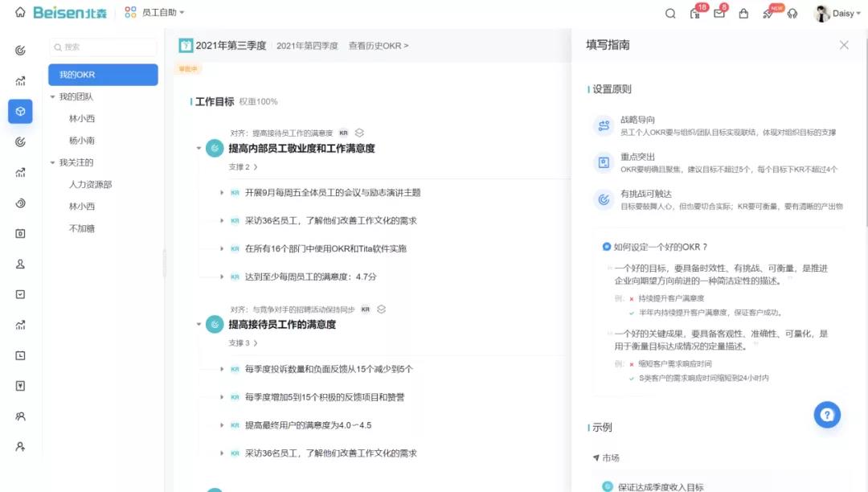Click the spiral icon in left sidebar
868x492 pixels.
(20, 203)
